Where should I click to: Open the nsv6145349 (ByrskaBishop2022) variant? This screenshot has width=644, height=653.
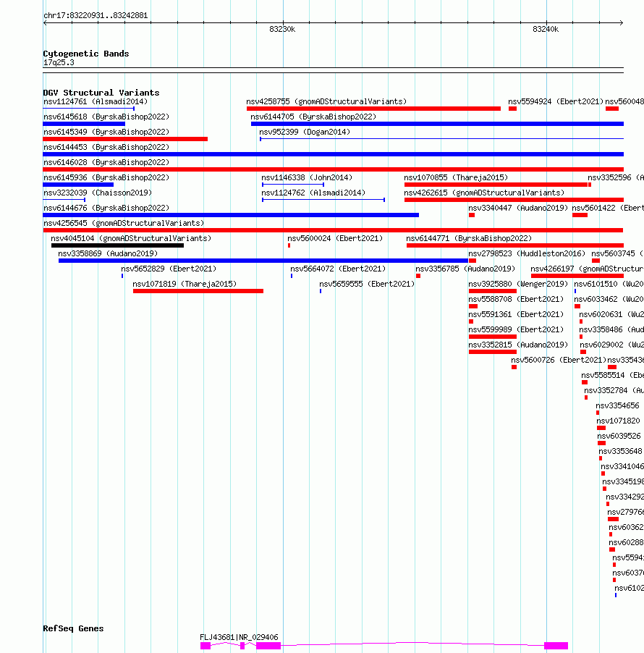106,132
